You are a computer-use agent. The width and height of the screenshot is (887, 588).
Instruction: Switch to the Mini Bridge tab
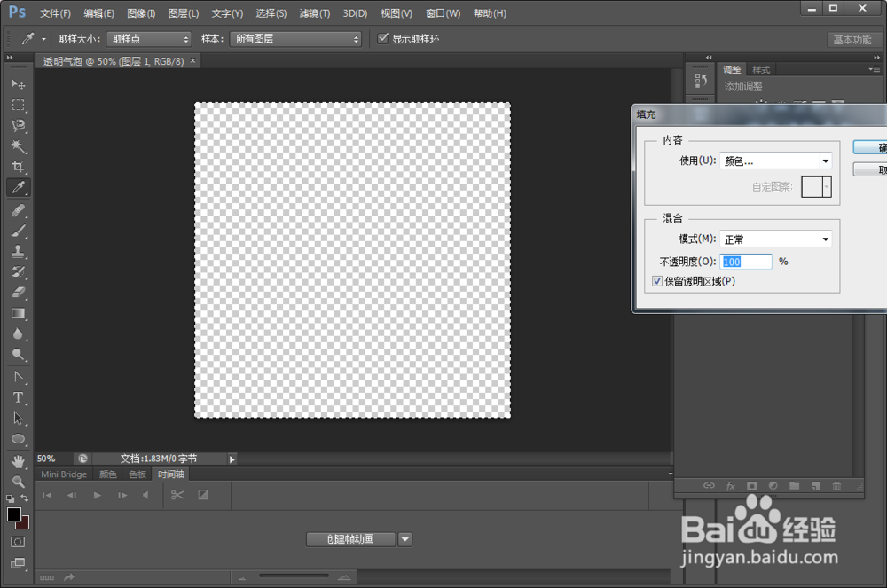click(x=64, y=474)
